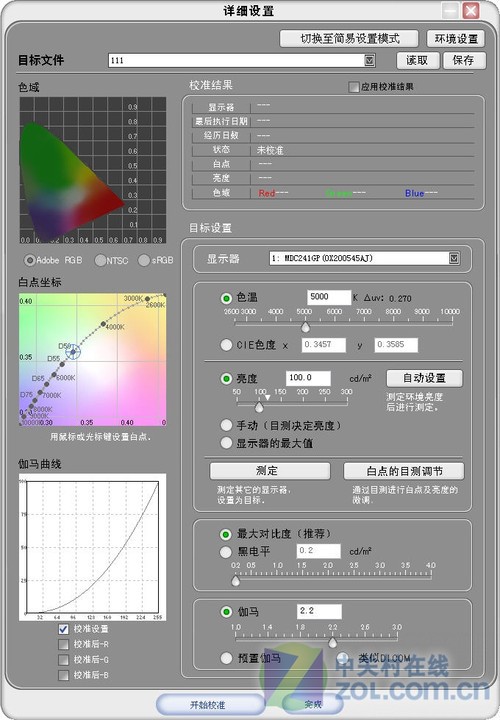500x720 pixels.
Task: Click the 亮度 slider handle
Action: [x=259, y=406]
